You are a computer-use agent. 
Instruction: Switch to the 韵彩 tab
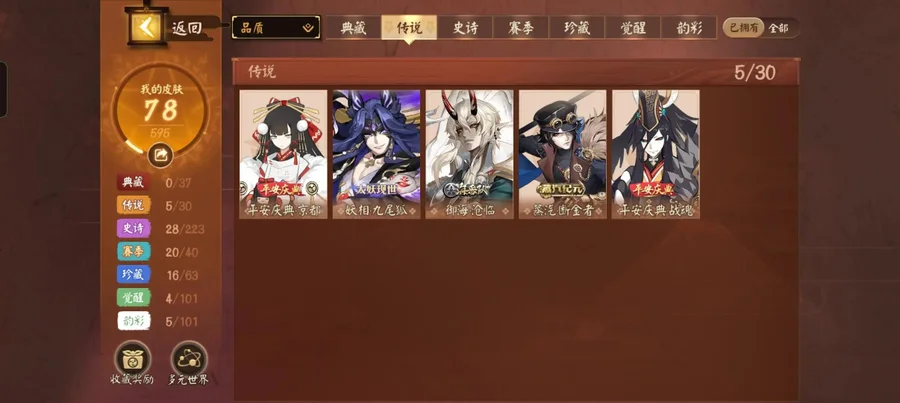(x=689, y=28)
